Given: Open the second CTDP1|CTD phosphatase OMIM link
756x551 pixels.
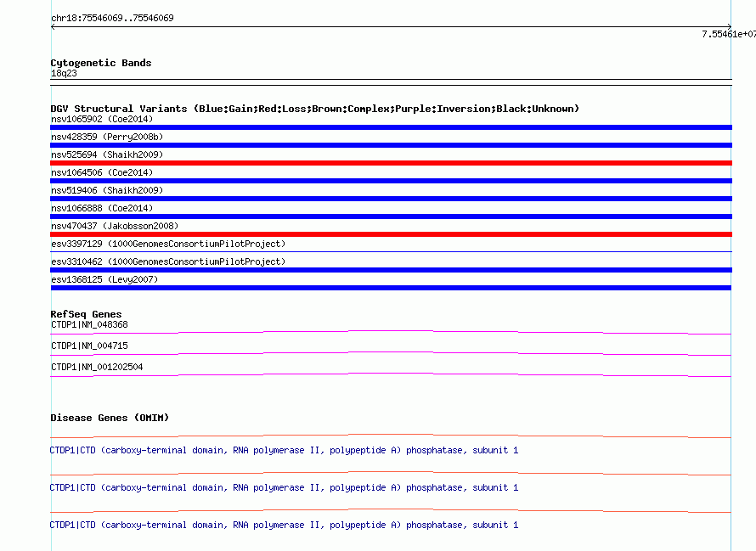Looking at the screenshot, I should click(x=284, y=488).
